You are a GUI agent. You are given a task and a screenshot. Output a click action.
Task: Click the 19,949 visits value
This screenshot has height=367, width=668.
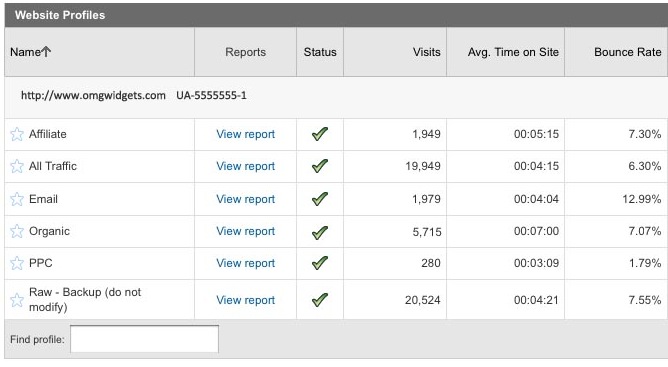click(x=423, y=166)
